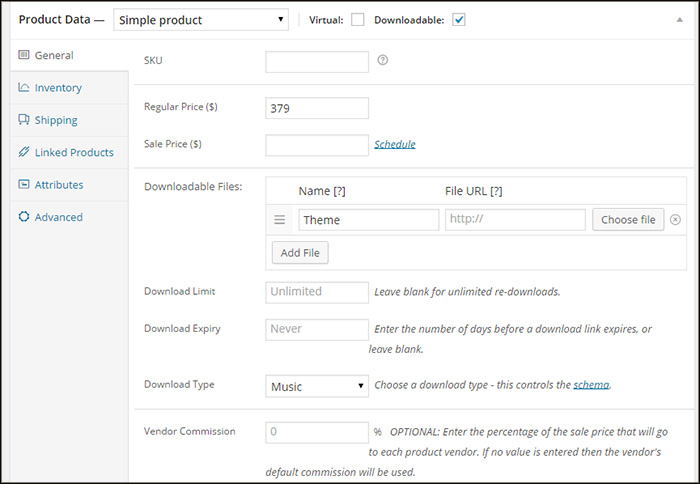Follow the schema link
The width and height of the screenshot is (700, 484).
591,385
